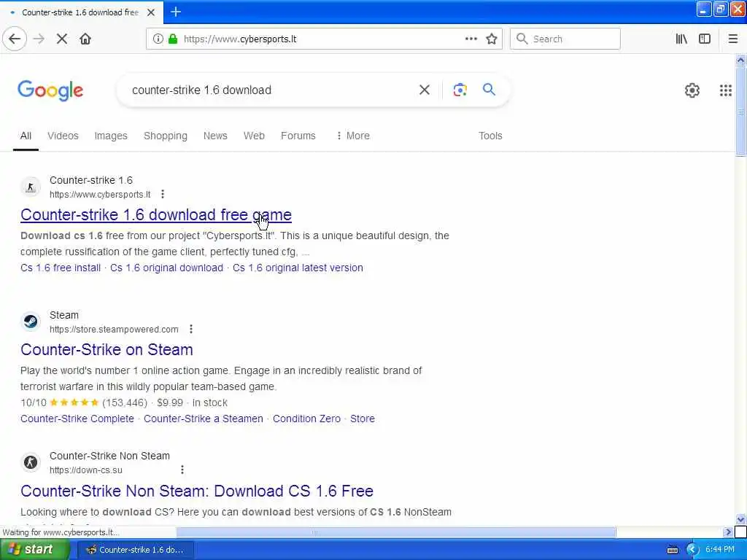Image resolution: width=747 pixels, height=560 pixels.
Task: Switch to the Videos tab
Action: (63, 136)
